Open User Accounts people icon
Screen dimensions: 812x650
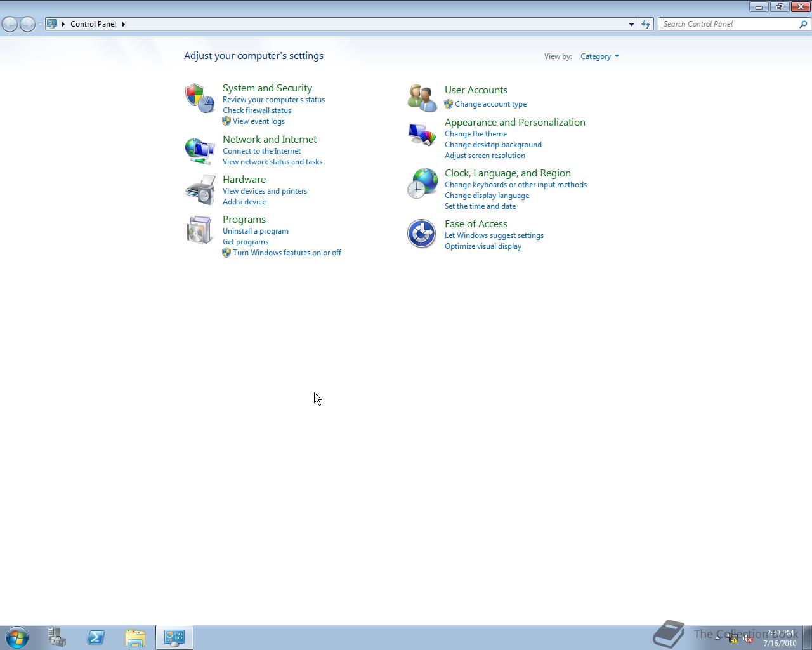click(422, 98)
